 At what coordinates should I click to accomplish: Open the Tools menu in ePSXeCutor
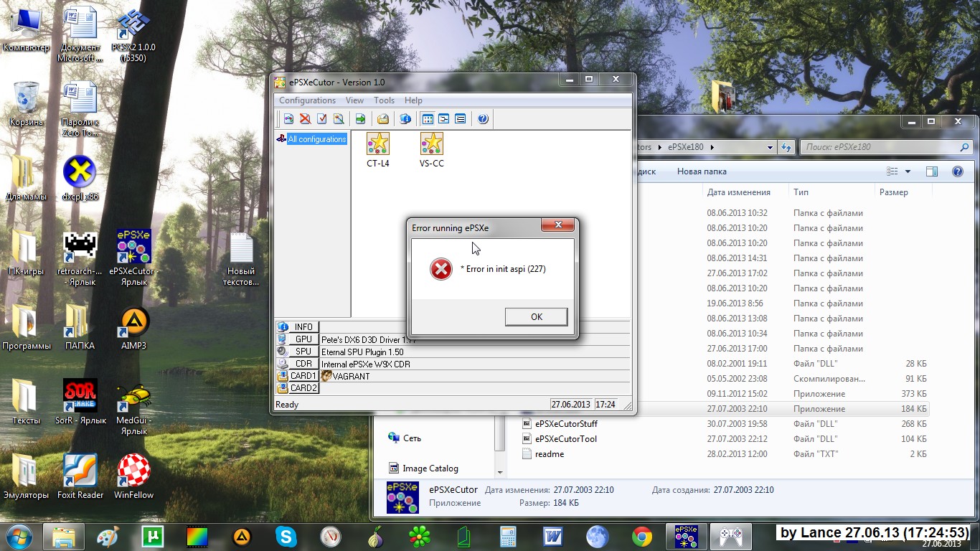384,100
